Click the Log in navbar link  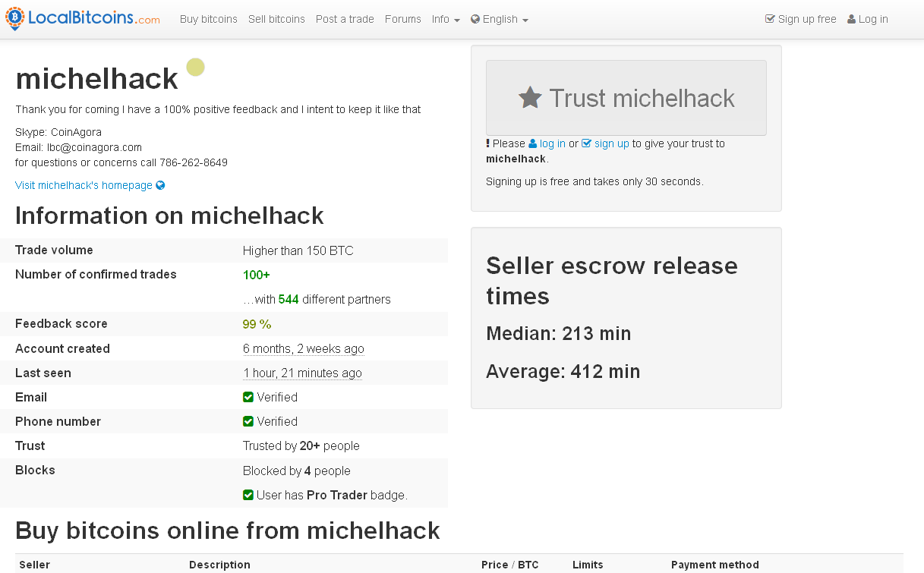(x=868, y=19)
